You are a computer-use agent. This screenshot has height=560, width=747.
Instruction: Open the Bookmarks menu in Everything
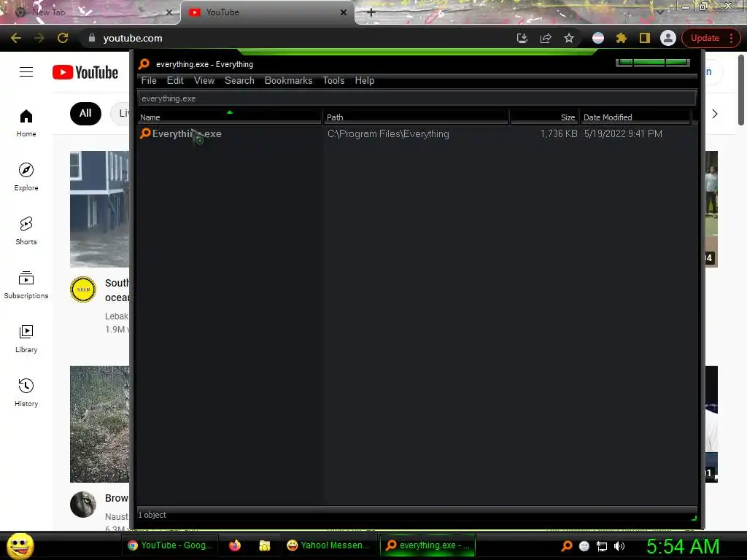click(x=288, y=80)
